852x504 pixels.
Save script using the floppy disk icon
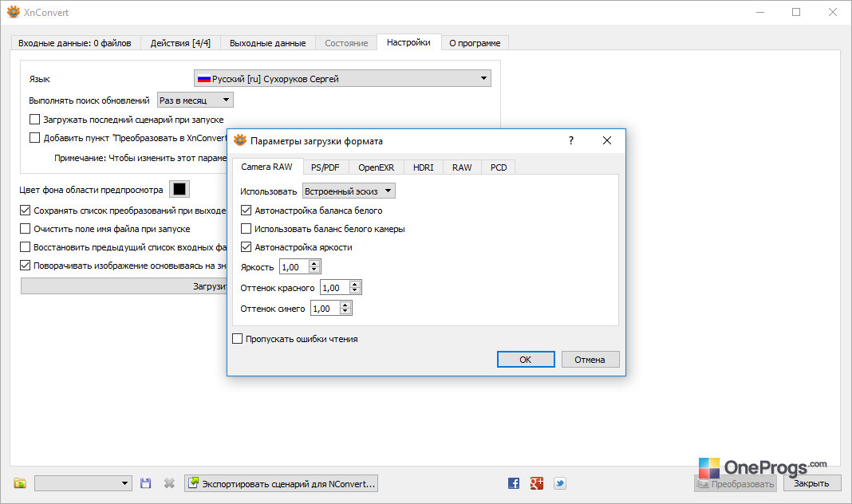(146, 482)
